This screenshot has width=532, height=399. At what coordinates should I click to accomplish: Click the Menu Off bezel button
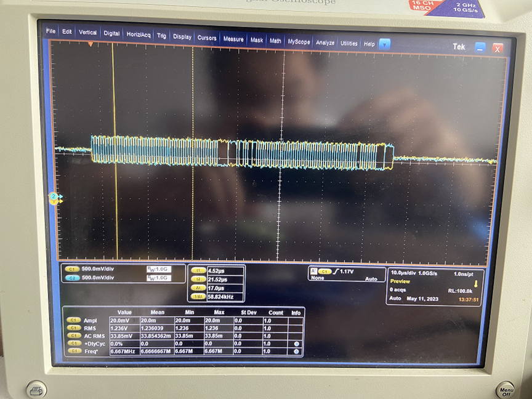(505, 390)
